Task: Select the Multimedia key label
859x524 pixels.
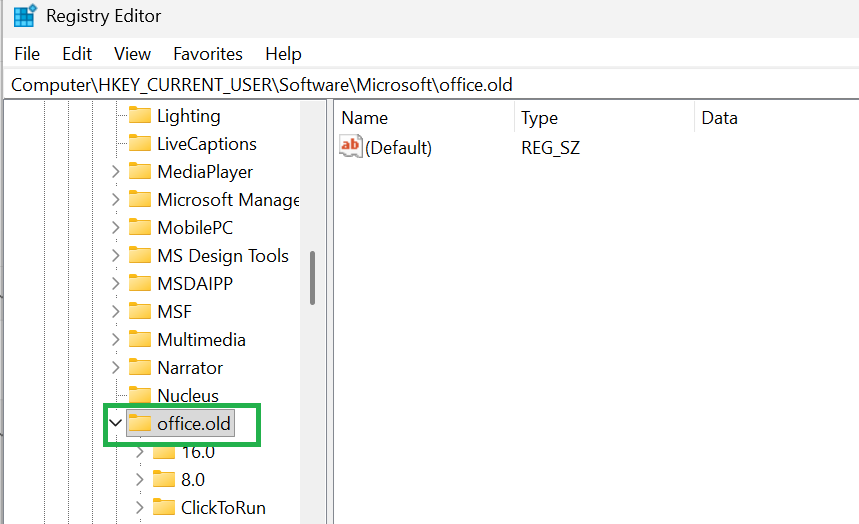Action: (x=201, y=339)
